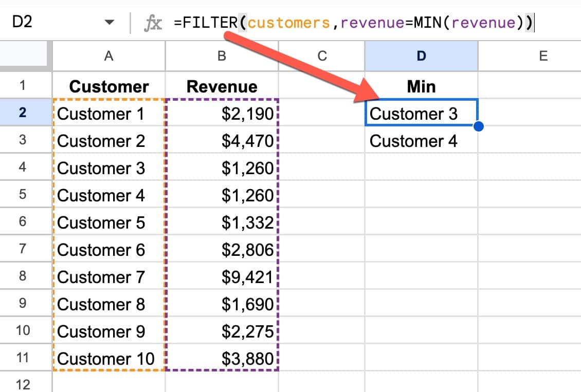The image size is (581, 392).
Task: Click the Min header cell
Action: point(421,86)
